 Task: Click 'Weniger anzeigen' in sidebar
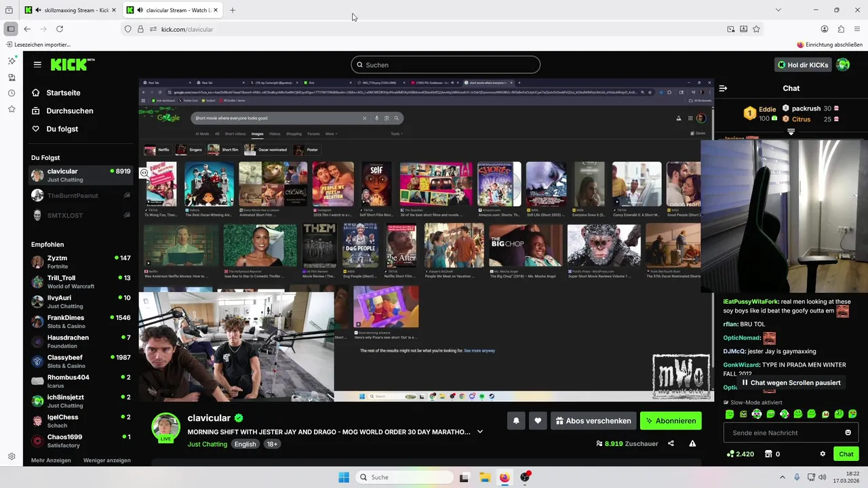click(107, 460)
